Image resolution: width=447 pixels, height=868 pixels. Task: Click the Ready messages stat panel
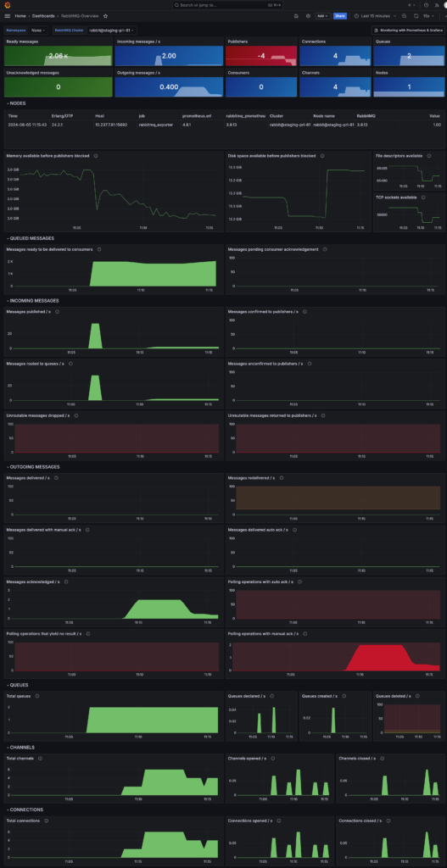(x=59, y=53)
